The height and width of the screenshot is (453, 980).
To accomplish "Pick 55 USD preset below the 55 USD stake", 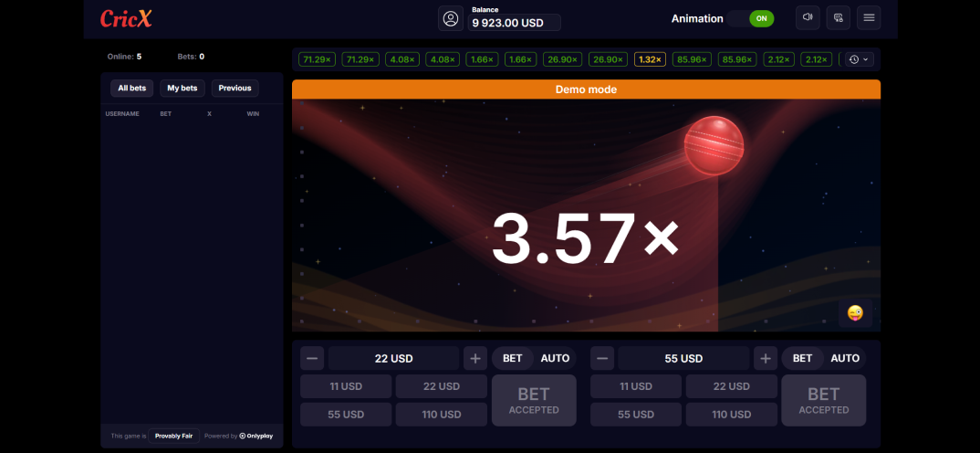I will [x=636, y=415].
